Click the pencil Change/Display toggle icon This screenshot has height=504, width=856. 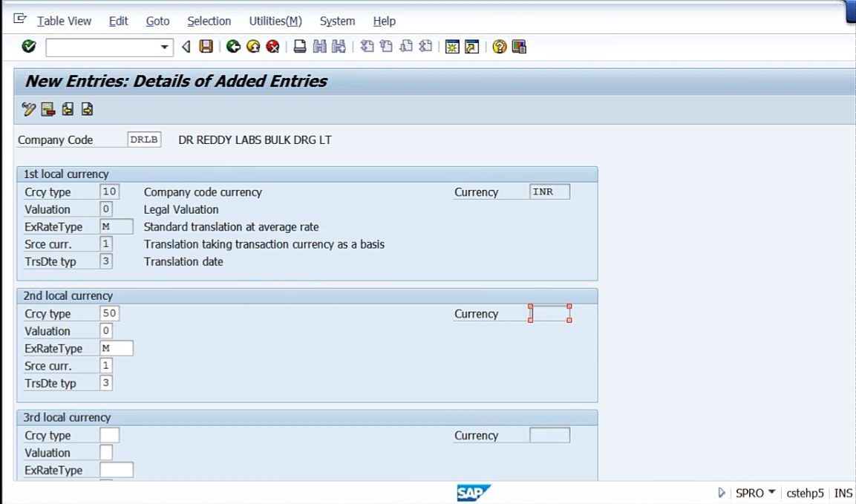click(x=28, y=109)
